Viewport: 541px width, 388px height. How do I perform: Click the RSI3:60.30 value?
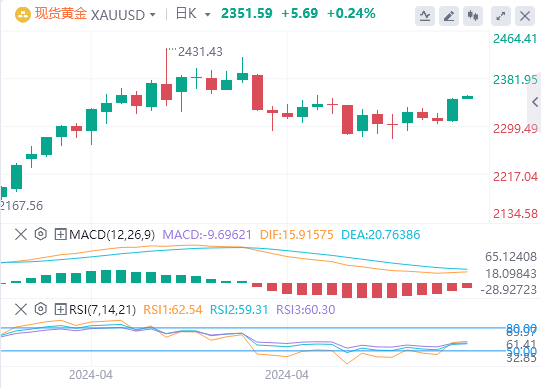click(306, 309)
